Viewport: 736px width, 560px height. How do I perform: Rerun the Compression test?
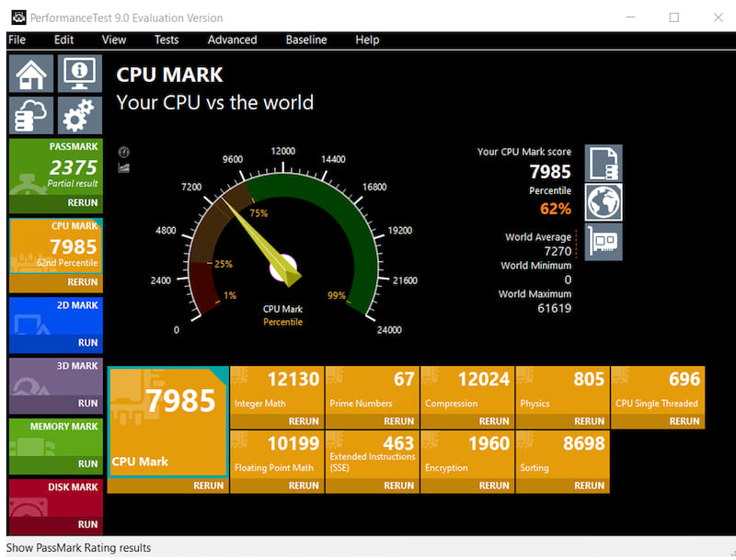(467, 422)
